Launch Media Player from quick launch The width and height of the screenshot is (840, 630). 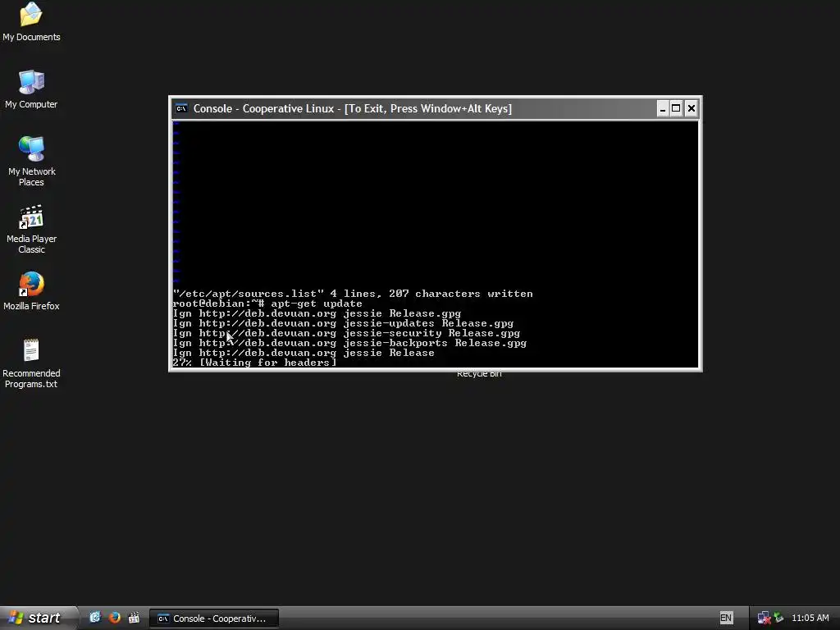pyautogui.click(x=134, y=618)
